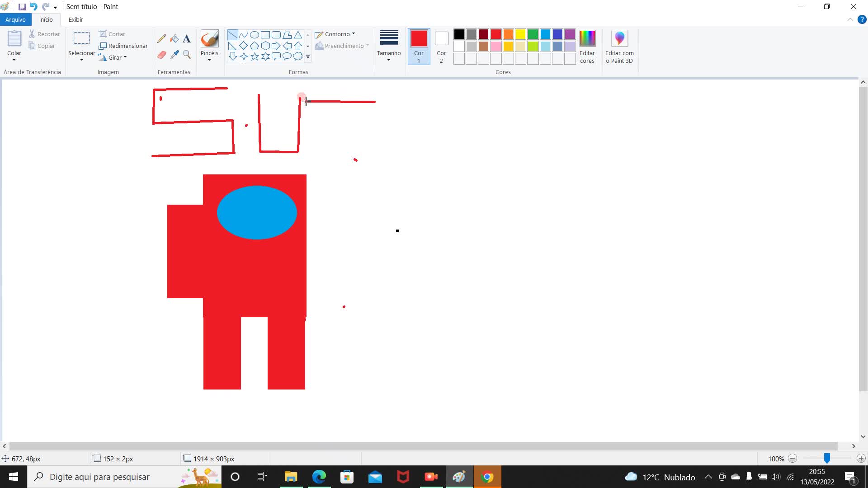Expand the Selecionar dropdown arrow
Image resolution: width=868 pixels, height=488 pixels.
[x=81, y=60]
